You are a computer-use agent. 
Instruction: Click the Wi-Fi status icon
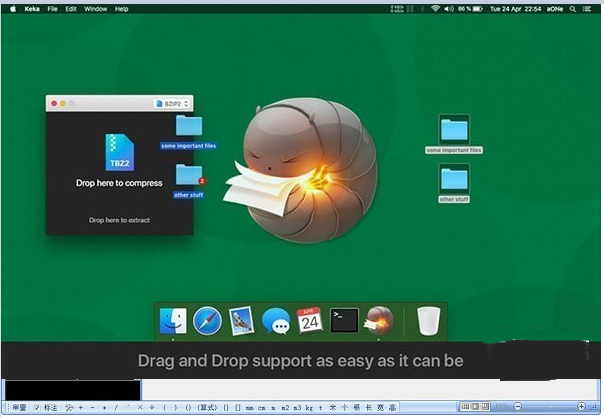(x=435, y=8)
